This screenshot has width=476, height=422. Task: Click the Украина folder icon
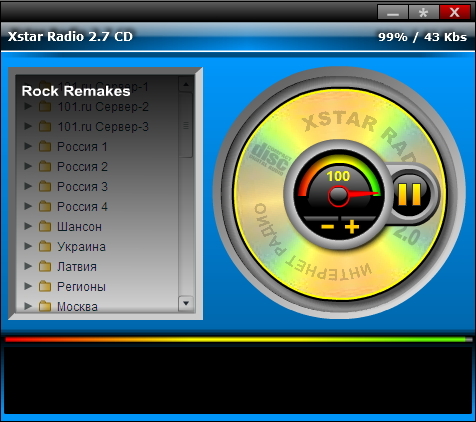(45, 246)
